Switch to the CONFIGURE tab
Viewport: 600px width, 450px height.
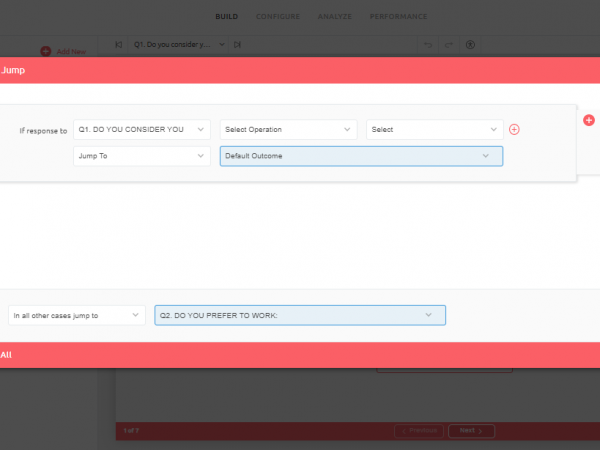pos(278,16)
